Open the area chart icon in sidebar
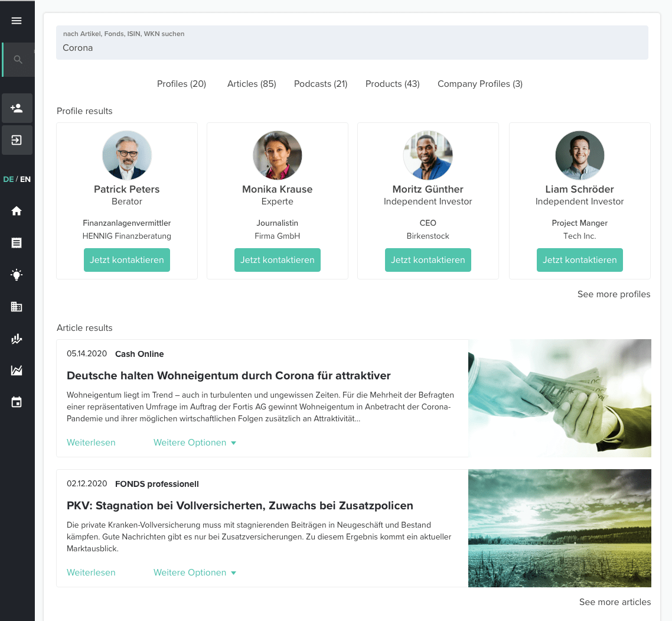Viewport: 672px width, 621px height. (x=17, y=370)
